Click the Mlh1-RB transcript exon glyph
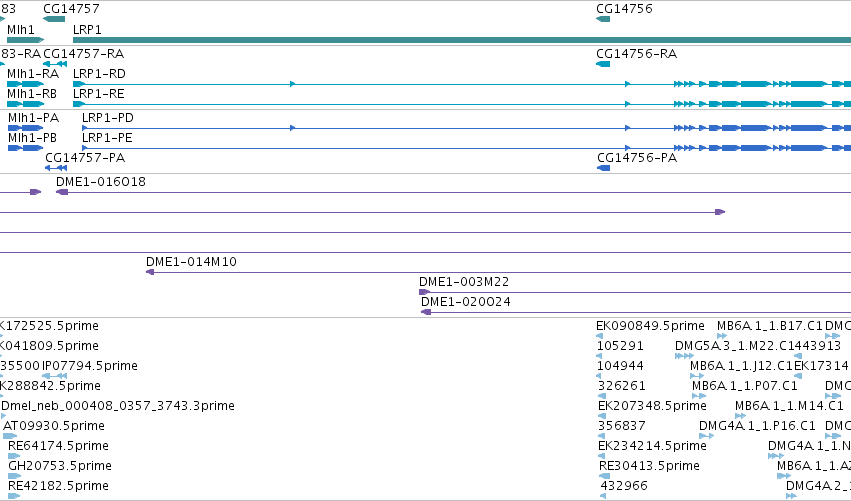Screen dimensions: 851x501 pos(25,104)
